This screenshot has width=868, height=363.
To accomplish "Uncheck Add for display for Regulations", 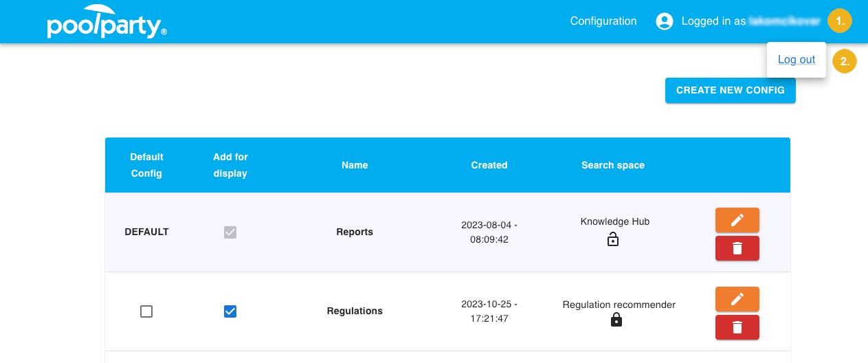I will coord(230,311).
